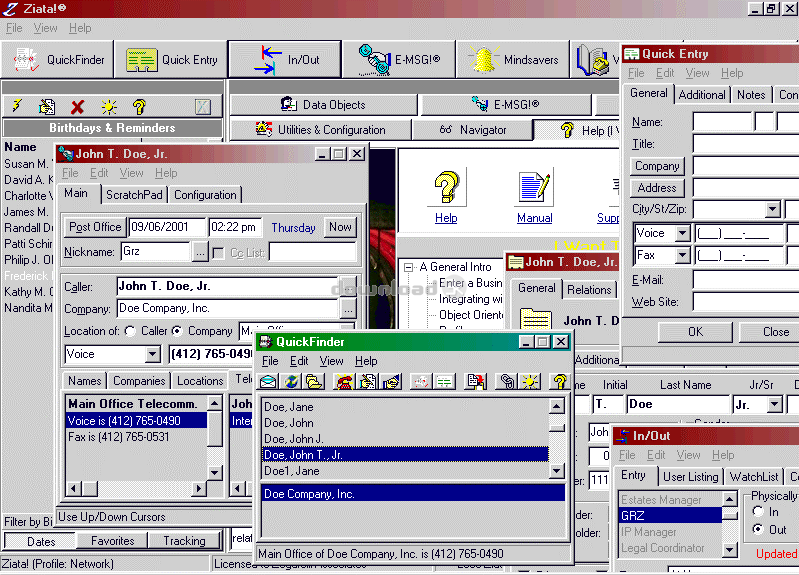Open the In/Out board toolbar button
The image size is (799, 575).
pyautogui.click(x=285, y=60)
